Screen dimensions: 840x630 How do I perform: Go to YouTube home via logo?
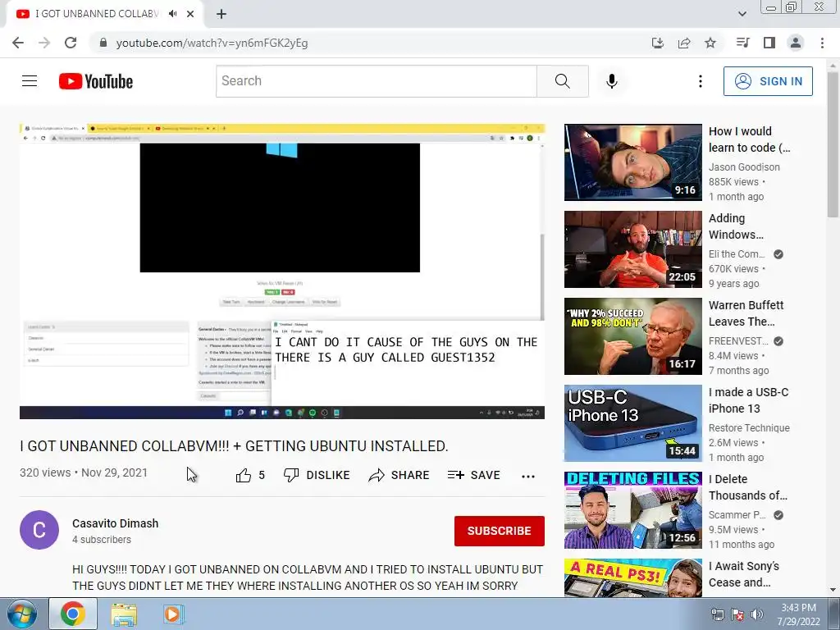[x=96, y=81]
